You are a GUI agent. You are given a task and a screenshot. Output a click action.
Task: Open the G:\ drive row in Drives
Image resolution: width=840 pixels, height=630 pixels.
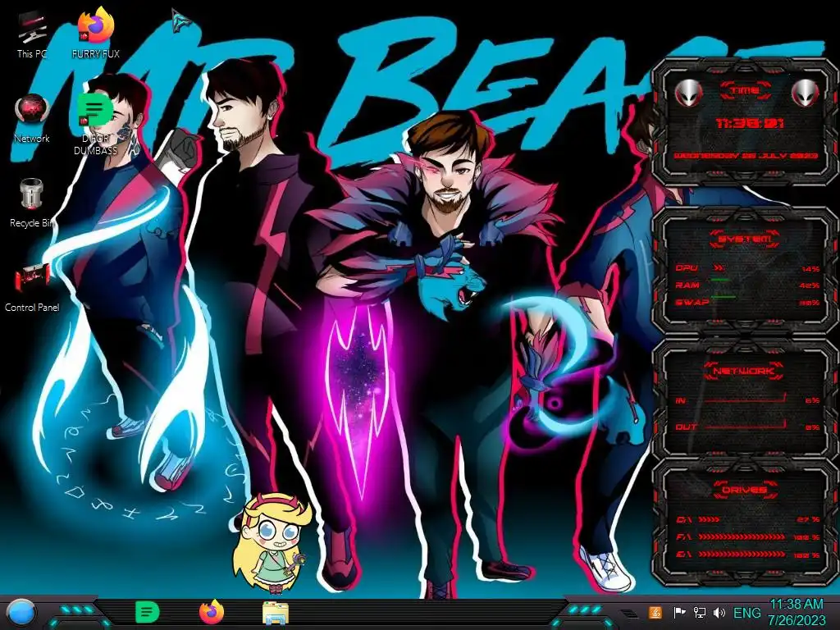[x=747, y=555]
